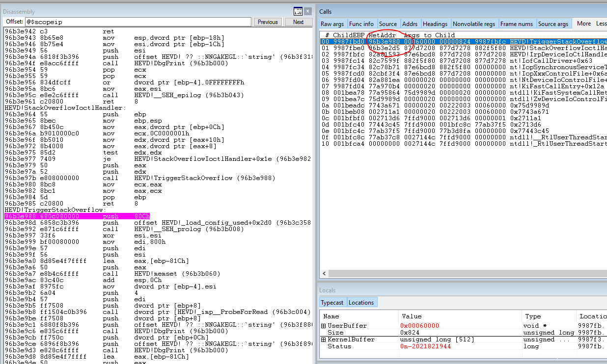Toggle Typecast in Locals window
Image resolution: width=607 pixels, height=364 pixels.
pyautogui.click(x=332, y=303)
